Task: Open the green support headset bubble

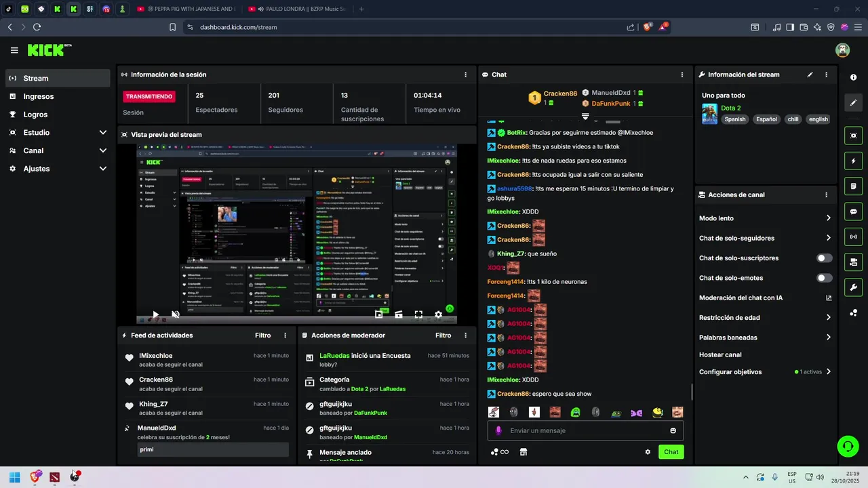Action: coord(848,446)
